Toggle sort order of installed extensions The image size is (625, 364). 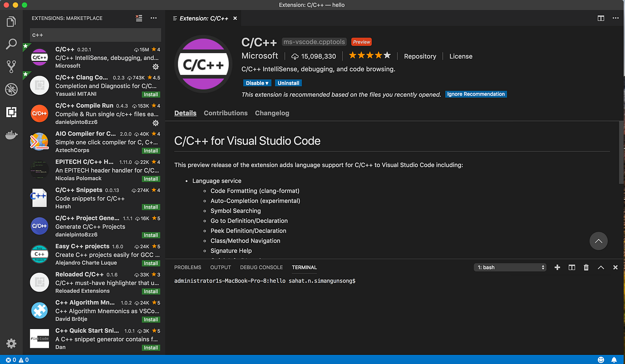153,18
